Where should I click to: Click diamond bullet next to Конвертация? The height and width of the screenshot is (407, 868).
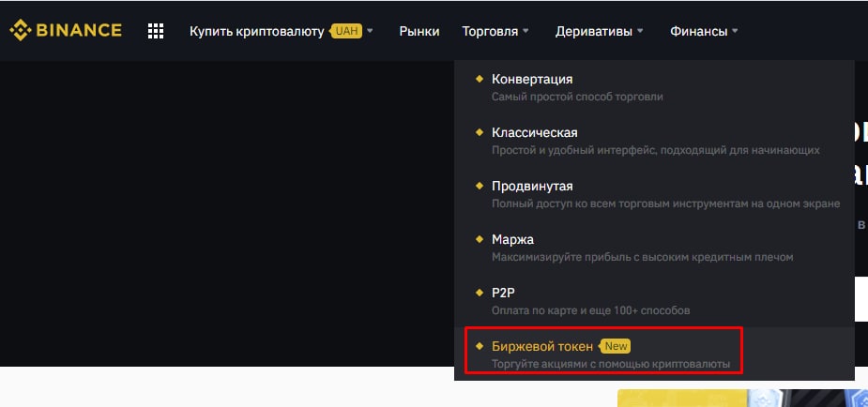(480, 79)
